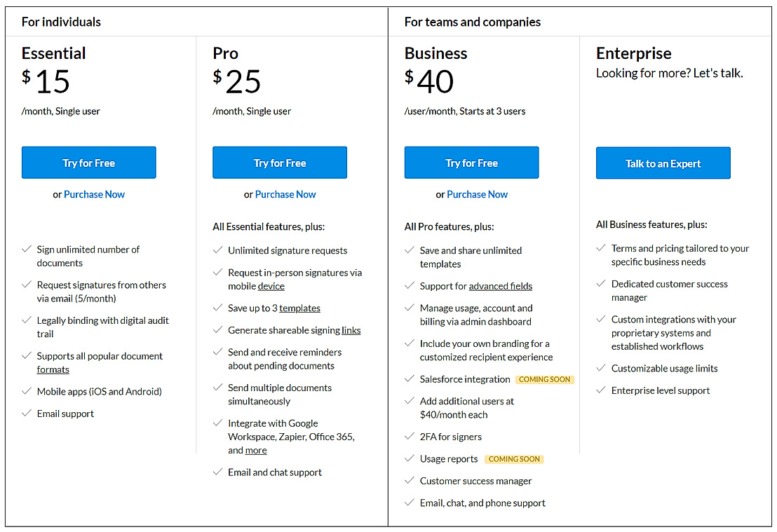The width and height of the screenshot is (777, 532).
Task: Open the device link in Pro column
Action: click(x=271, y=286)
